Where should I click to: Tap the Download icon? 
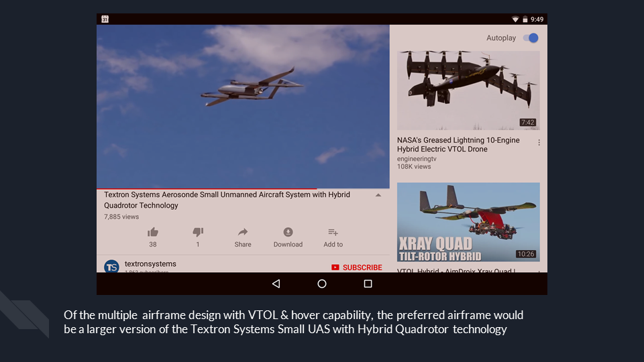point(288,233)
